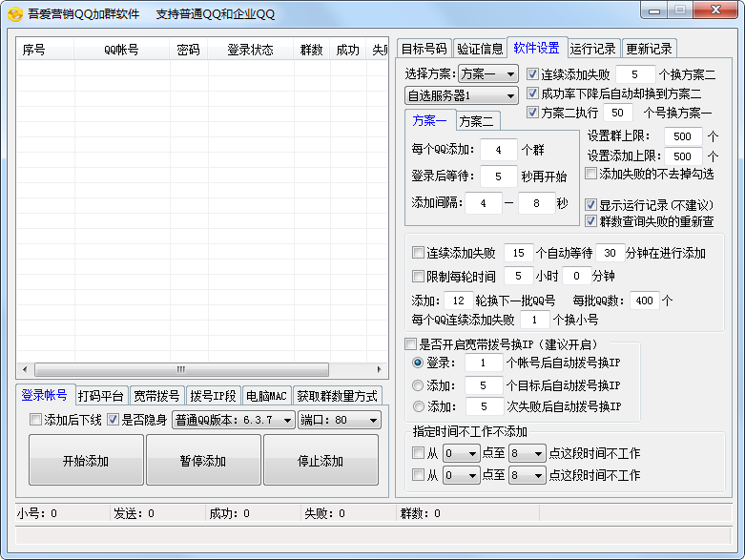Select radio for 次失败后自动拨号换IP
The height and width of the screenshot is (560, 745).
point(418,407)
